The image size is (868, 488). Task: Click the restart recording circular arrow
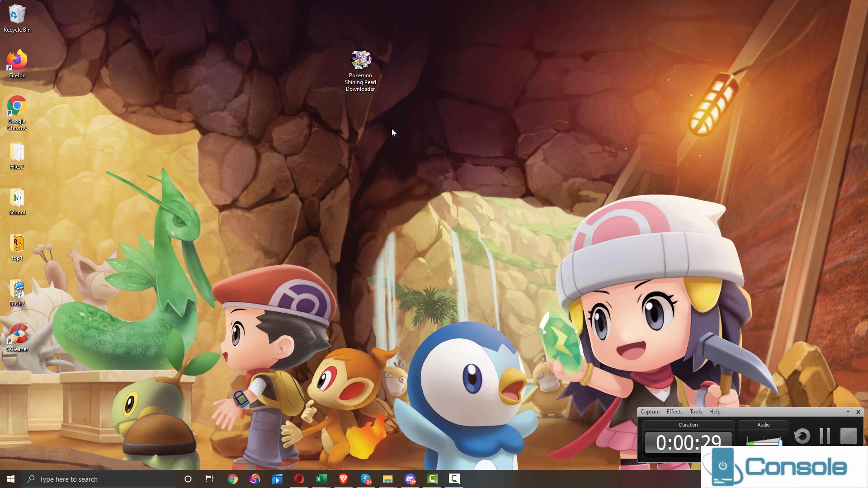802,436
